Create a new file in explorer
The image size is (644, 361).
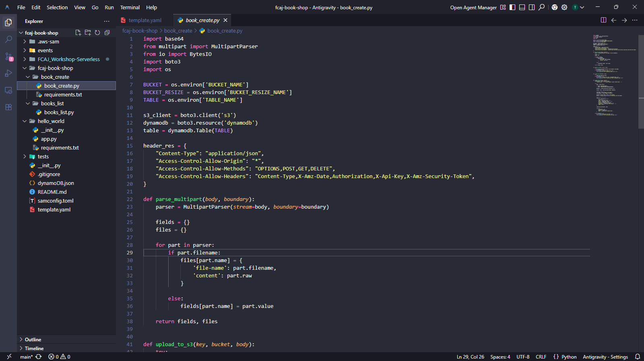[x=78, y=33]
